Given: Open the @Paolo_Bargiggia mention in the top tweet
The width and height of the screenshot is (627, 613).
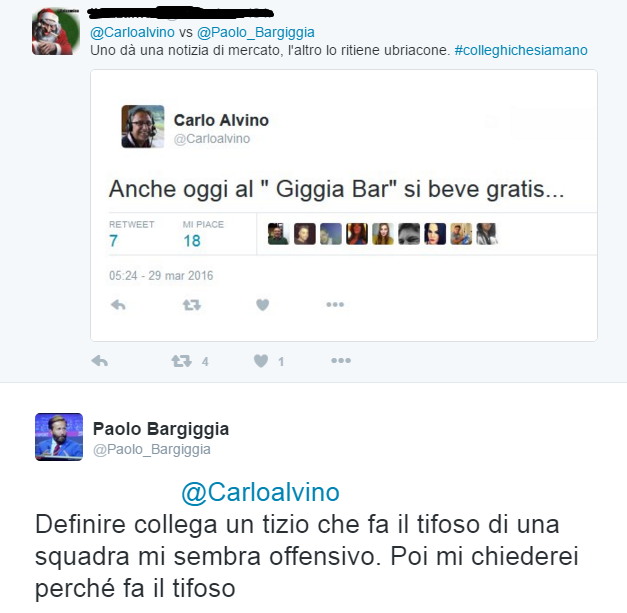Looking at the screenshot, I should pyautogui.click(x=256, y=32).
